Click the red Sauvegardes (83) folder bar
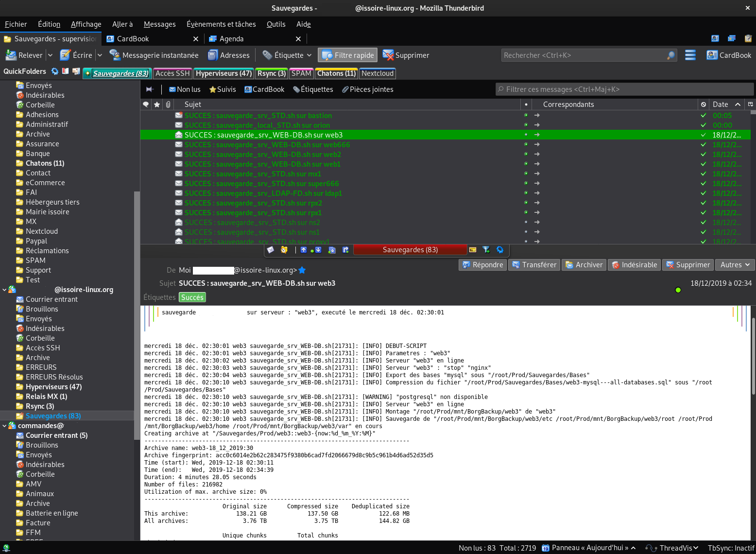The height and width of the screenshot is (554, 756). [410, 250]
